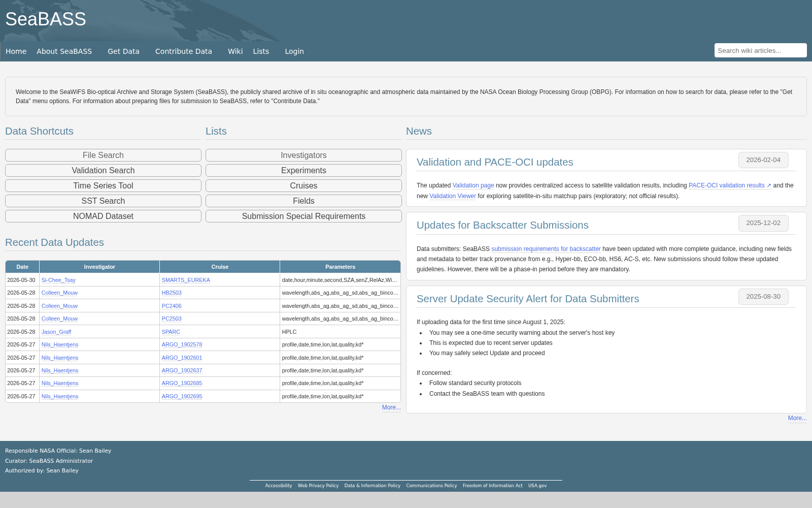Open the Investigators list
812x508 pixels.
pyautogui.click(x=303, y=155)
